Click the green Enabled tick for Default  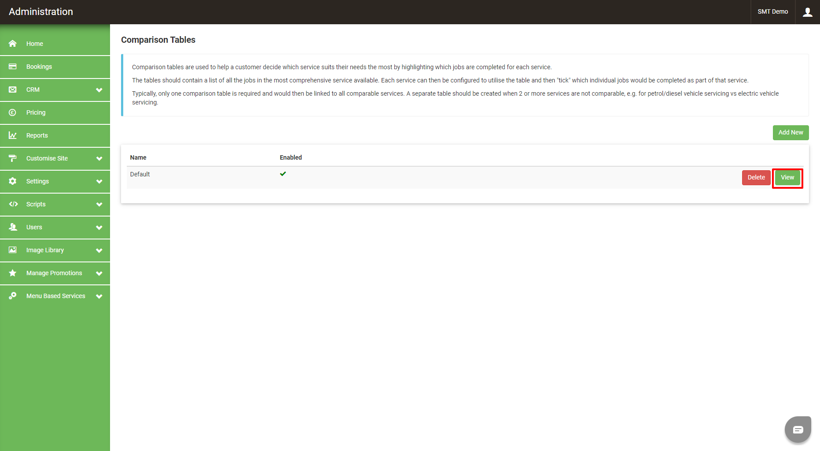tap(283, 174)
